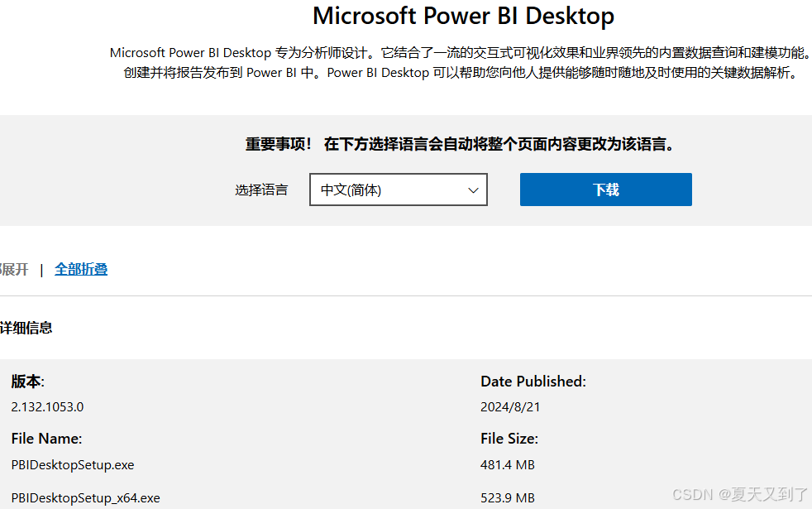Screen dimensions: 812x509
Task: Click the File Size label
Action: pyautogui.click(x=509, y=439)
